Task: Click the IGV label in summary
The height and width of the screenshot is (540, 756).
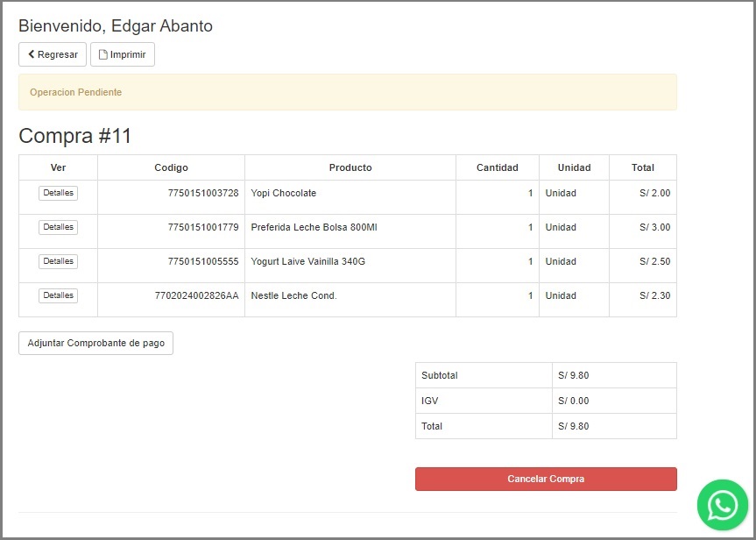Action: point(429,401)
